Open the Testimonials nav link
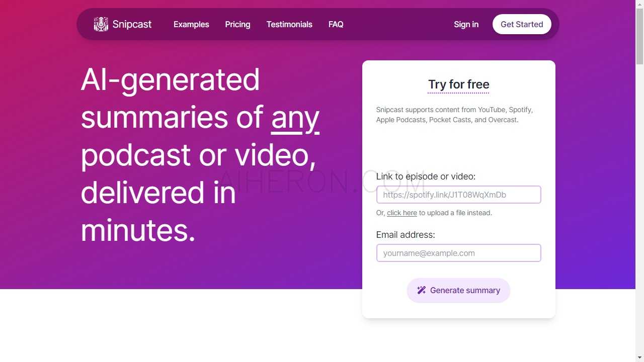Screen dimensions: 644x362 [289, 24]
